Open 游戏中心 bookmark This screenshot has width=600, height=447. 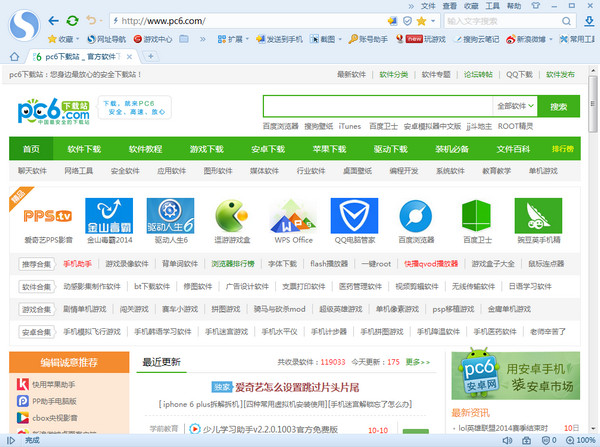[x=153, y=39]
